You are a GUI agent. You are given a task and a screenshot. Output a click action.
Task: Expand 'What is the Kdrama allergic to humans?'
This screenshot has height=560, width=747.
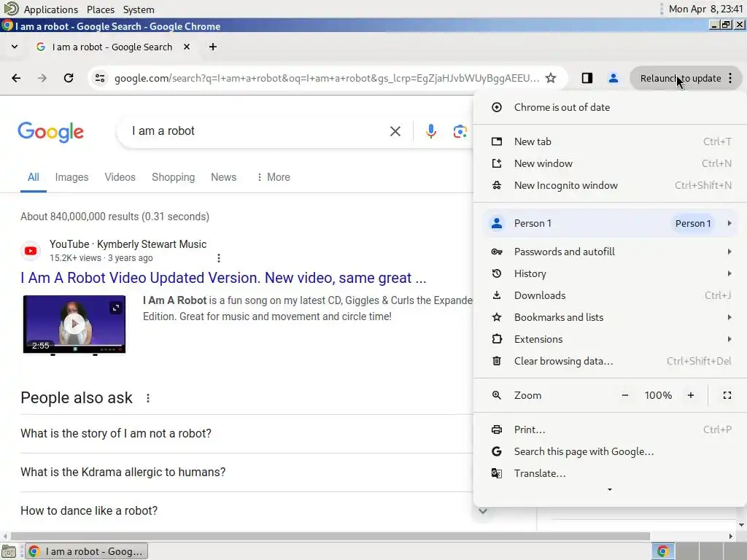pos(247,472)
